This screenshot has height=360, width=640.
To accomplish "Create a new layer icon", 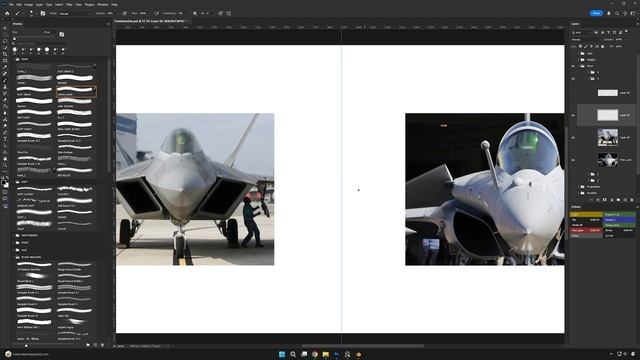I will click(625, 200).
